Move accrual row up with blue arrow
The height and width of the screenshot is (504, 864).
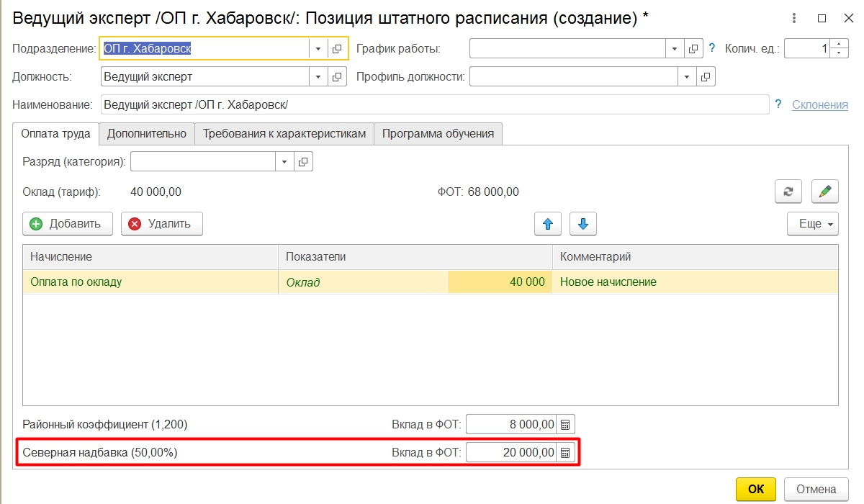point(548,224)
